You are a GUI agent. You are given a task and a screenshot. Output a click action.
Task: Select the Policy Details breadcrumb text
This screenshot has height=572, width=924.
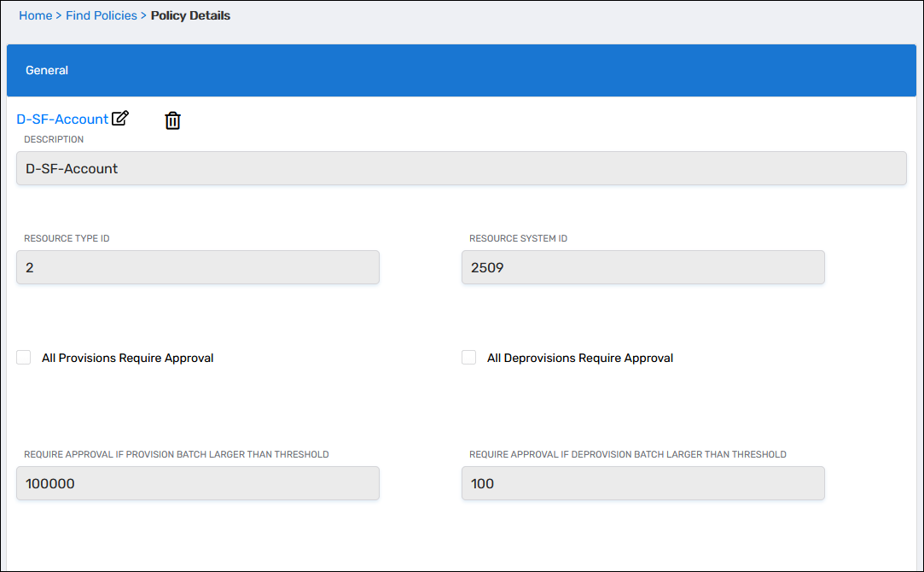point(190,15)
